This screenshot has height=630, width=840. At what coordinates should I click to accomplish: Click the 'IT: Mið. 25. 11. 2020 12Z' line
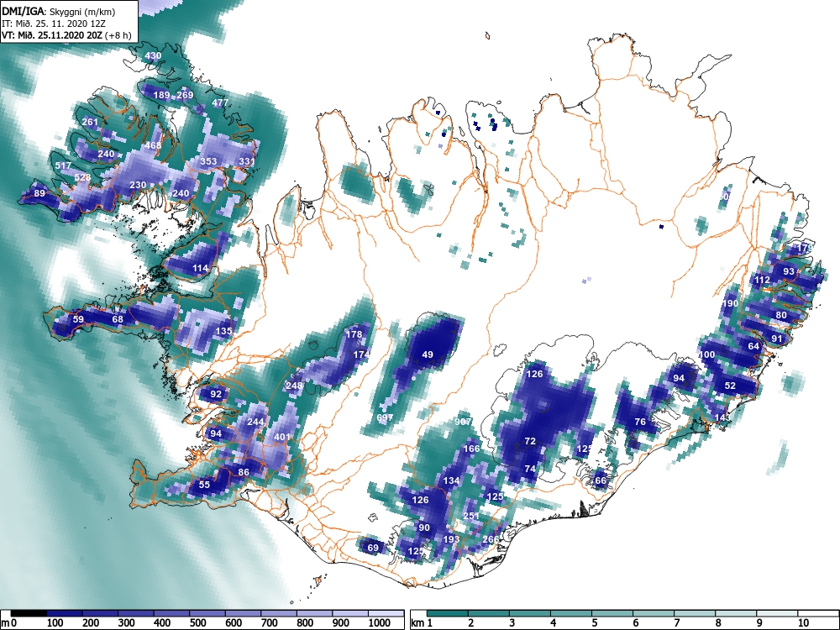54,24
